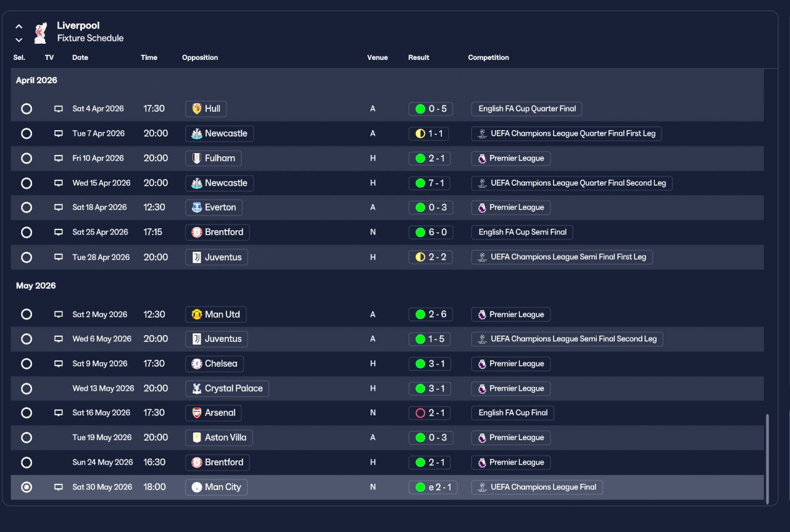
Task: Select the Brentford FA Cup Semi Final radio button
Action: coord(27,232)
